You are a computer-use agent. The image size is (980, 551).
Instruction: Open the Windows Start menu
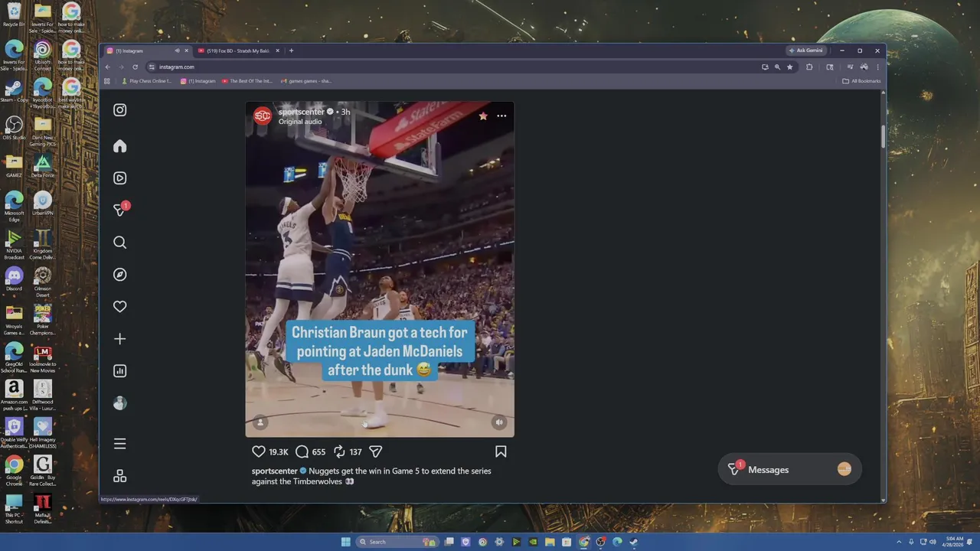(346, 542)
